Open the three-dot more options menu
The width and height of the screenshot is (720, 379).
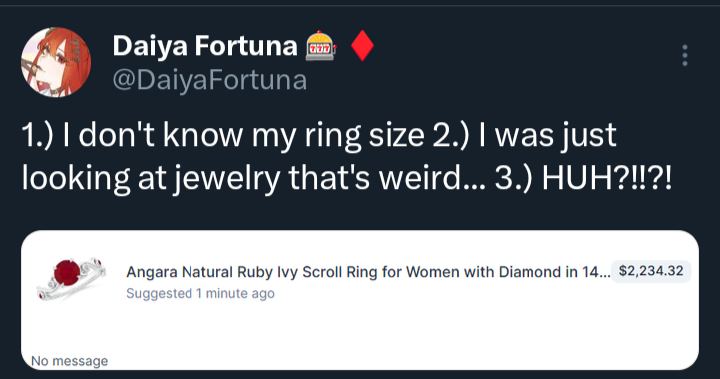click(685, 55)
